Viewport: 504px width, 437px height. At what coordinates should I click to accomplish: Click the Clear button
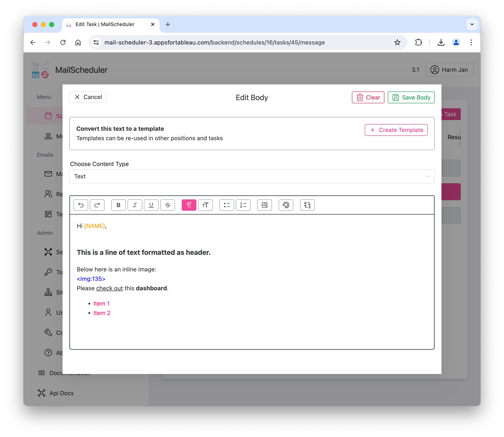pyautogui.click(x=368, y=98)
